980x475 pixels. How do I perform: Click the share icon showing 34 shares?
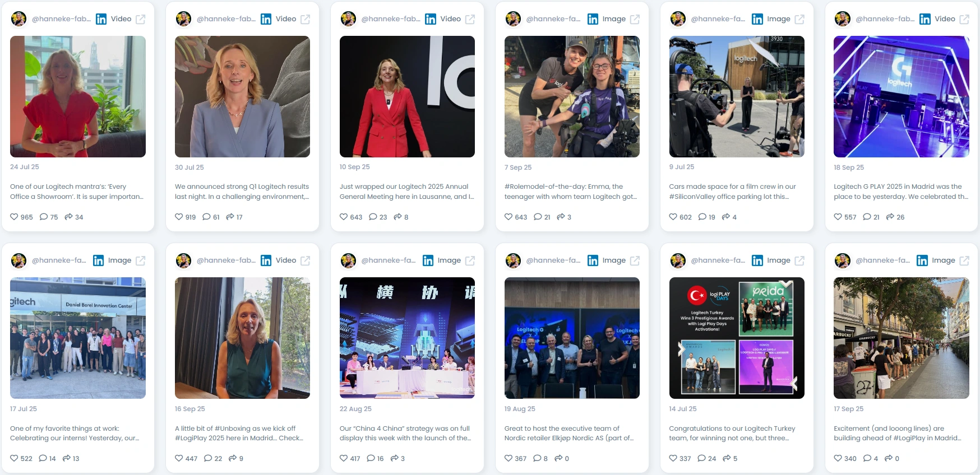68,217
